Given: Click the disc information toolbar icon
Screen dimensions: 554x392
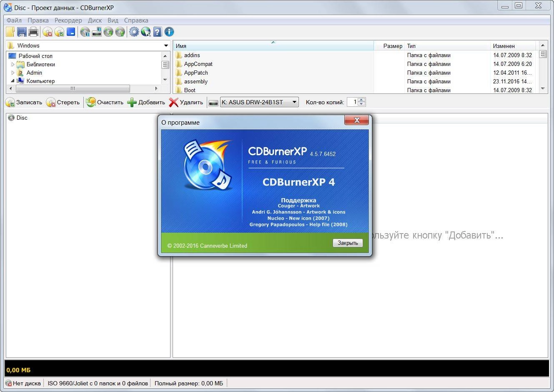Looking at the screenshot, I should 85,32.
